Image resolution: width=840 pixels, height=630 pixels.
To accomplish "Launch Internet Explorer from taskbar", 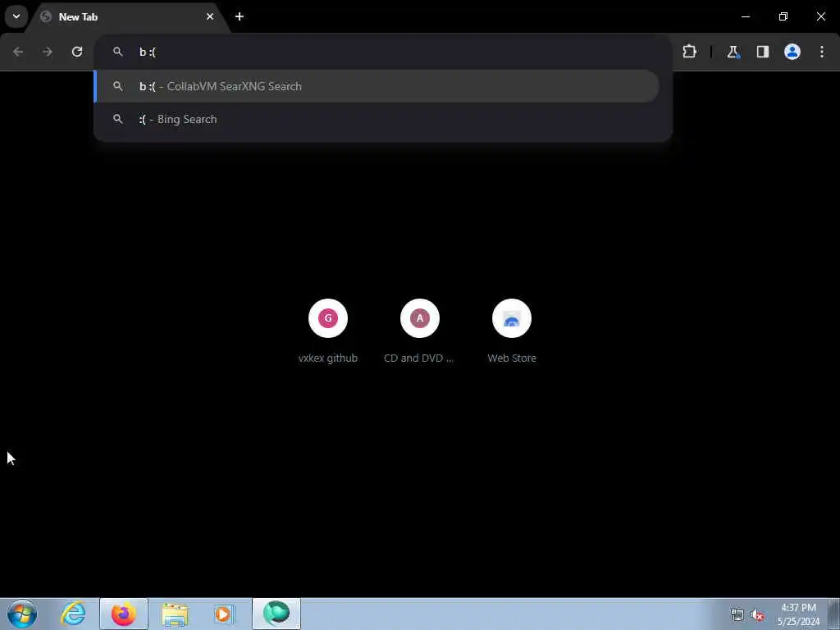I will [73, 614].
